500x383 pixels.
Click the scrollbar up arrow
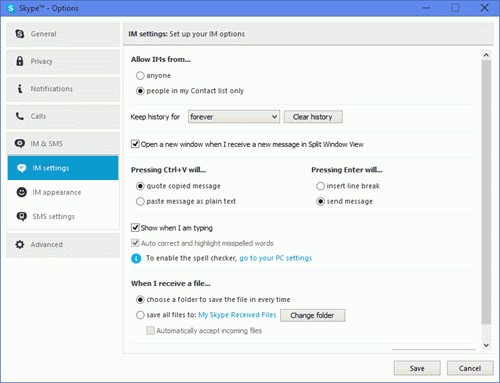pyautogui.click(x=486, y=55)
